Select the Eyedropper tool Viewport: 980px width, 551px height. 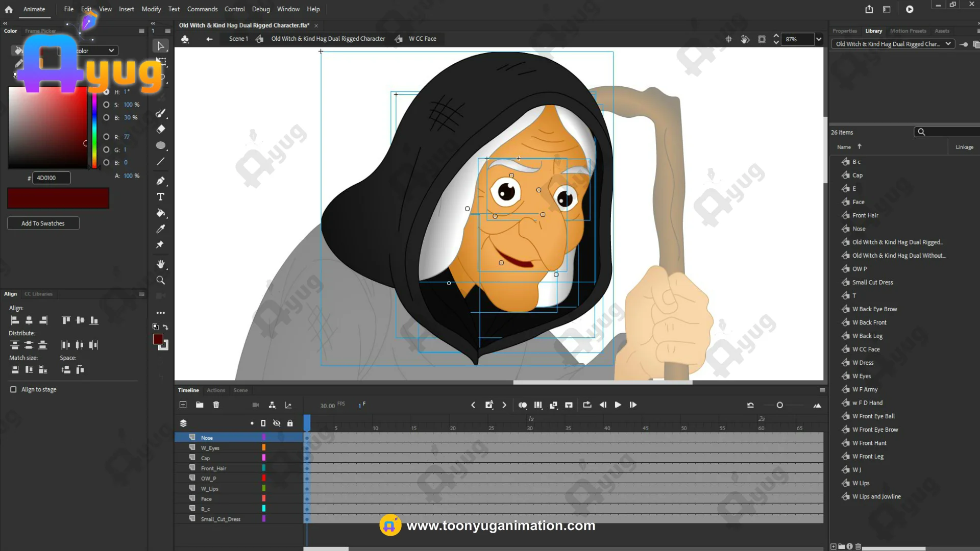pyautogui.click(x=161, y=229)
